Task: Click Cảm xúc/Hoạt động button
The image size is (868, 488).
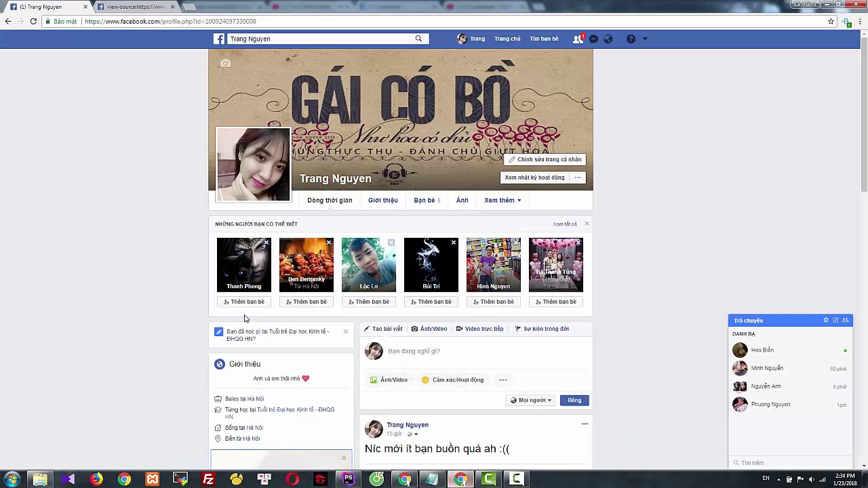Action: [x=452, y=380]
